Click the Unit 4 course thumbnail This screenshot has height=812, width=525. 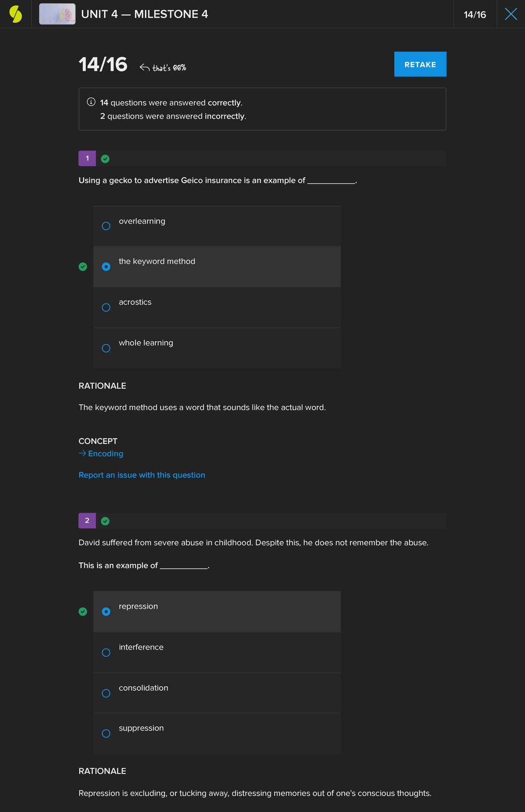coord(57,14)
